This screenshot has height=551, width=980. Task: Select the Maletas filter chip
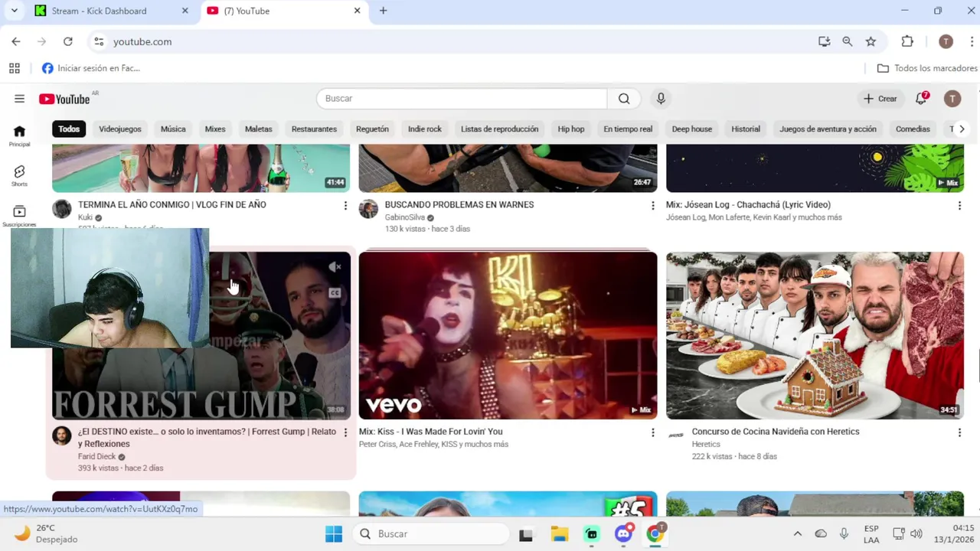pyautogui.click(x=259, y=129)
